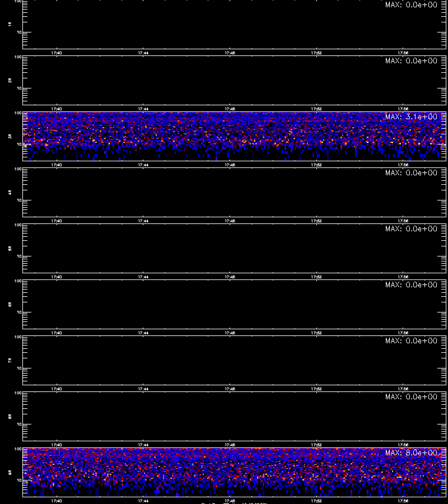Click the 2R axis title

tap(10, 80)
